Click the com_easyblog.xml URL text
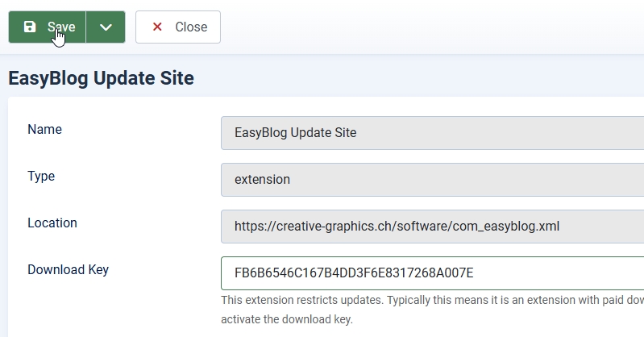Viewport: 644px width, 337px height. (x=397, y=227)
